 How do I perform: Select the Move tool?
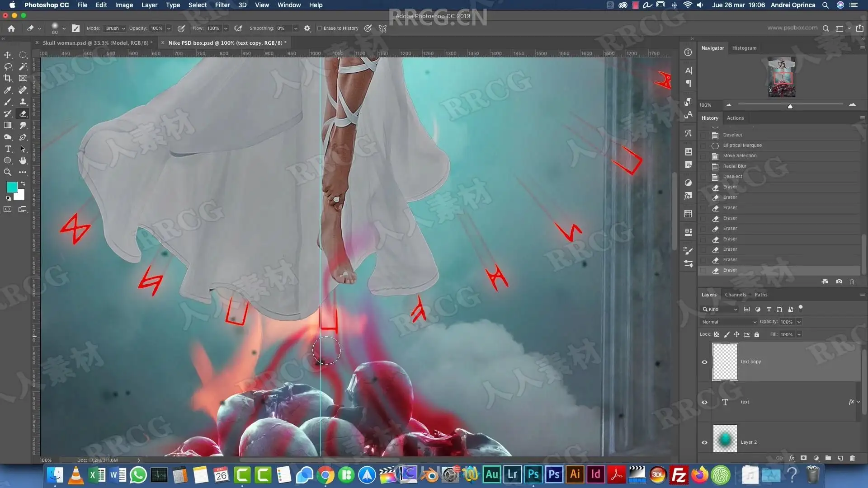tap(8, 55)
